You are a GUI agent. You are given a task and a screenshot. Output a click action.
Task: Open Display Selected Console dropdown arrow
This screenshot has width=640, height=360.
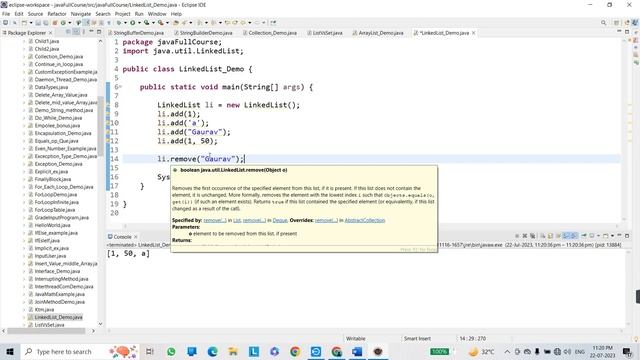598,236
